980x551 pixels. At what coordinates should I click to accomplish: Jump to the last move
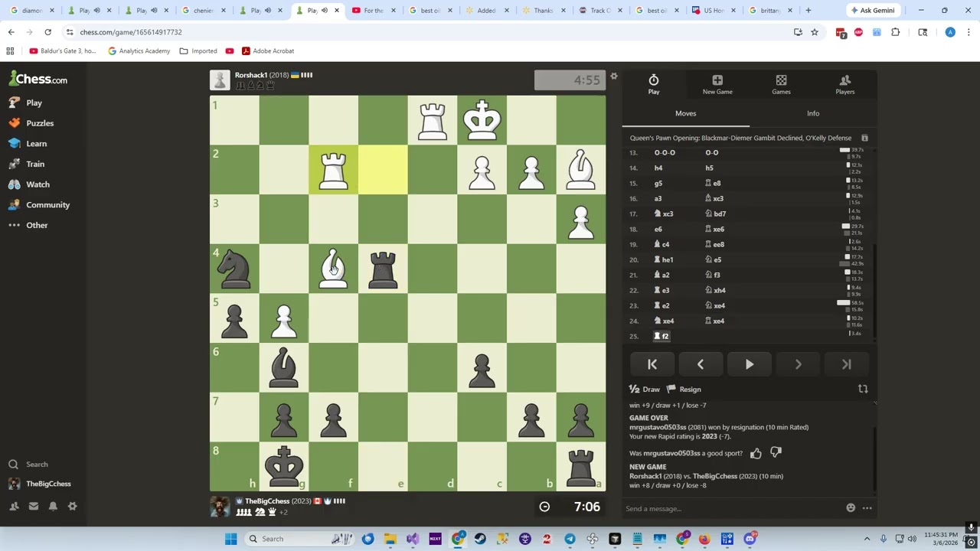[x=847, y=365]
